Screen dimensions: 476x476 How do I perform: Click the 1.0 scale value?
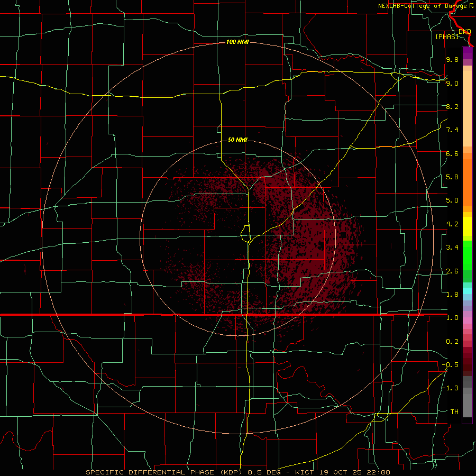pos(452,318)
